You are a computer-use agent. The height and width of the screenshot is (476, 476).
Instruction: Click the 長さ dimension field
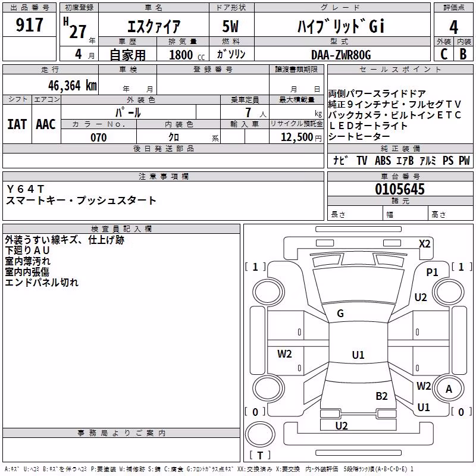pos(355,214)
